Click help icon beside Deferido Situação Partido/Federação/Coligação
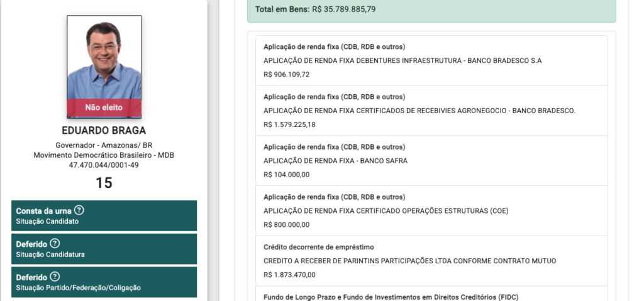Screen dimensions: 644x301 point(55,276)
